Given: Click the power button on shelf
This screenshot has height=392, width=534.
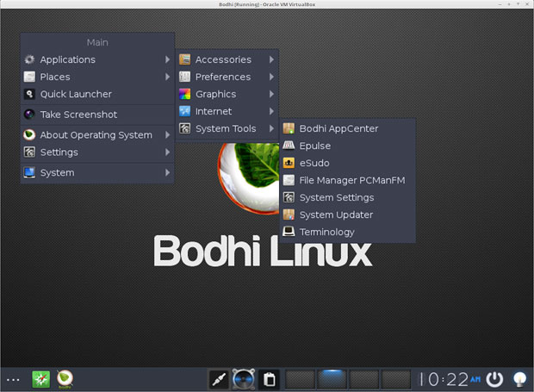Looking at the screenshot, I should click(494, 379).
